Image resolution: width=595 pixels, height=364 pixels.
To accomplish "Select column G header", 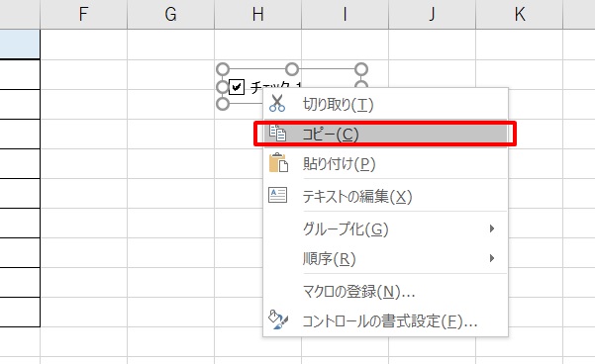I will point(170,15).
